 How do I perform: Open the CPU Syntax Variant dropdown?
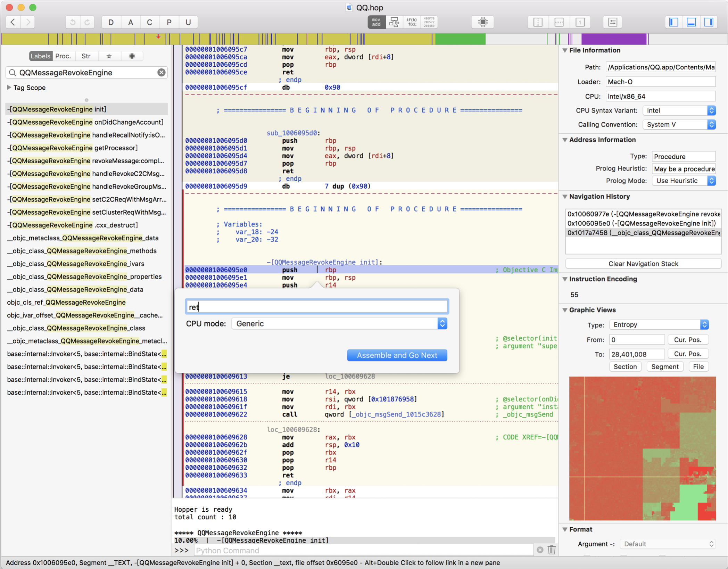point(679,110)
